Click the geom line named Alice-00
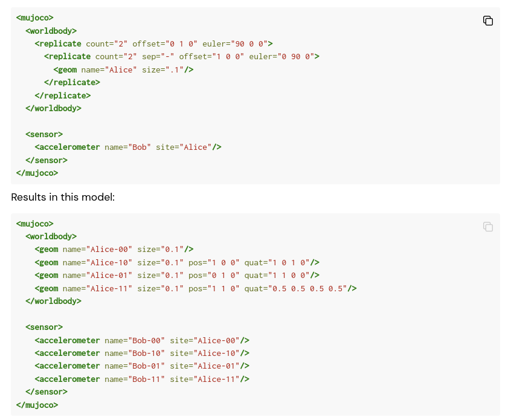Viewport: 514px width, 420px height. (114, 249)
